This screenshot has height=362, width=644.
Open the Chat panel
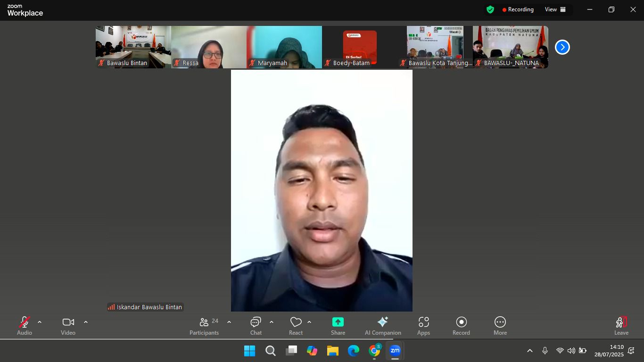pyautogui.click(x=255, y=325)
